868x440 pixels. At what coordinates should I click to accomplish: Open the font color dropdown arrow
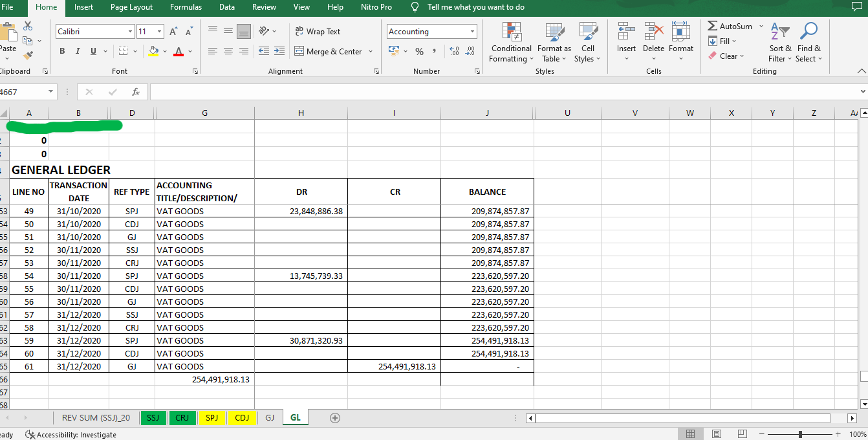(x=190, y=51)
